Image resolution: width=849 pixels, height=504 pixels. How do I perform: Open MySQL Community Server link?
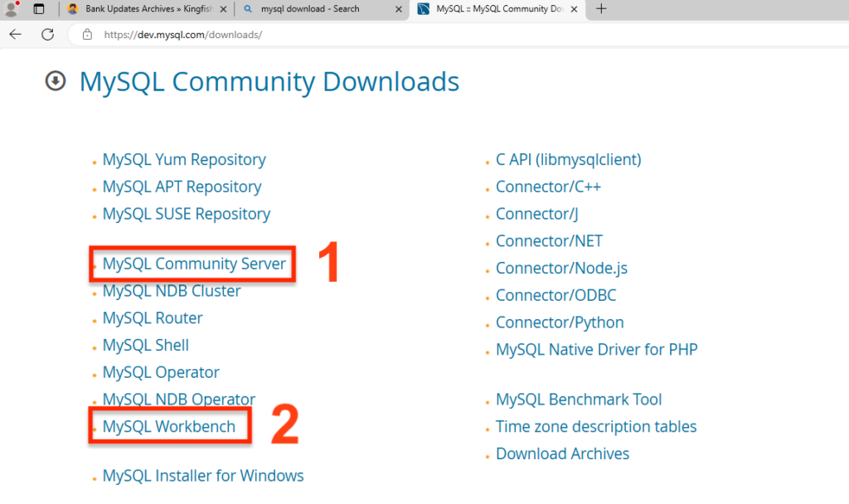pyautogui.click(x=194, y=264)
